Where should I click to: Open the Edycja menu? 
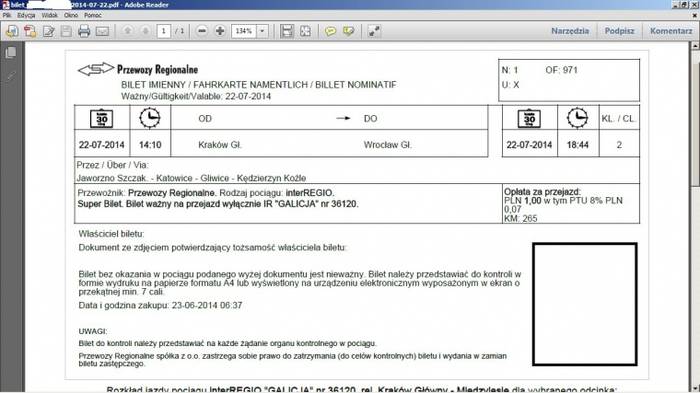pos(26,15)
